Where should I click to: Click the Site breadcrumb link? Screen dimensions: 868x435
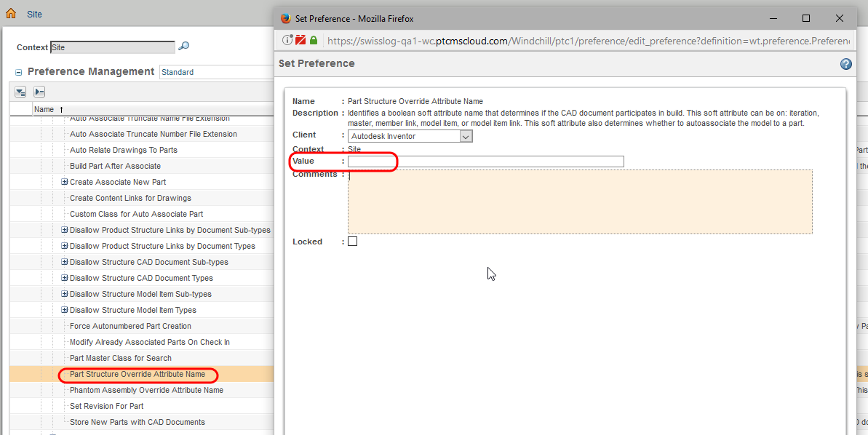pos(34,14)
